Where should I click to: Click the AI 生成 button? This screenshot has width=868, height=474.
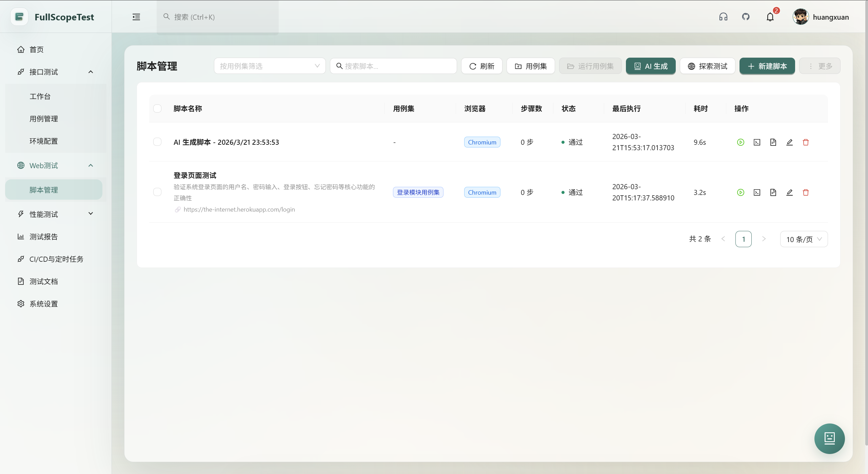pos(651,66)
